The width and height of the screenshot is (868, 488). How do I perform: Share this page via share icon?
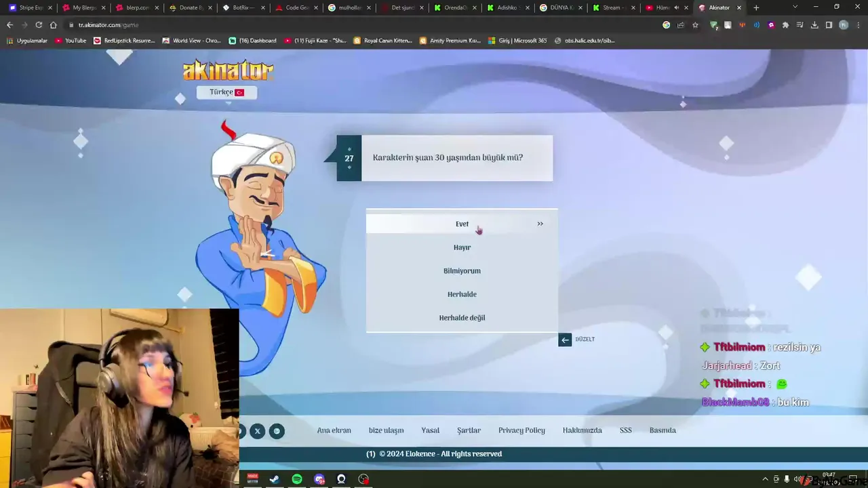point(681,25)
